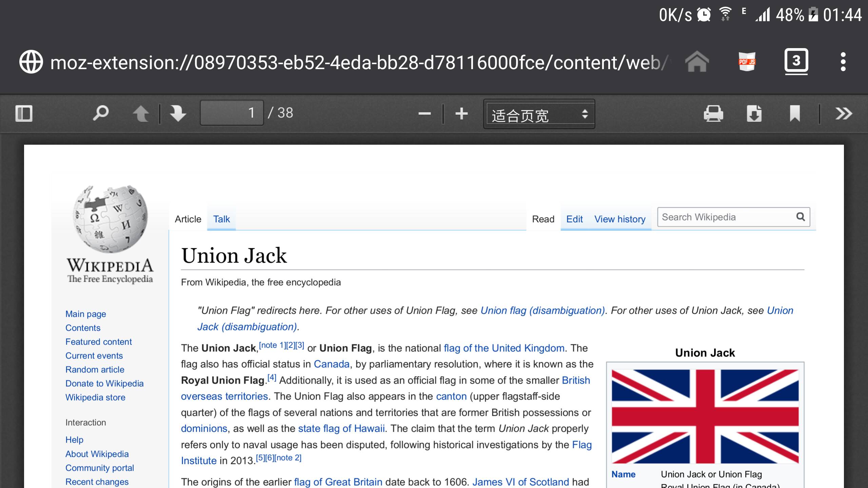
Task: Tap the home icon in address bar
Action: (x=697, y=62)
